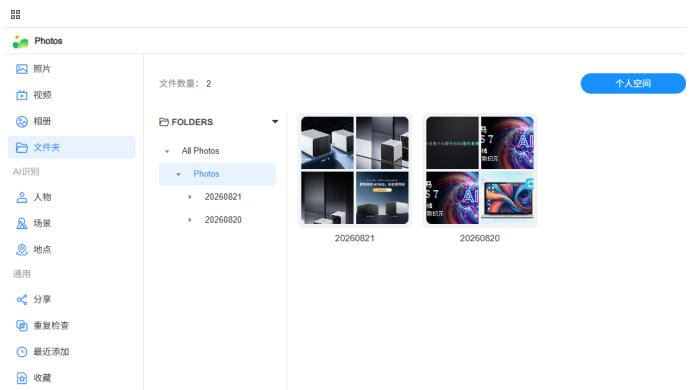
Task: Click the 20260820 caption under thumbnail
Action: 480,238
